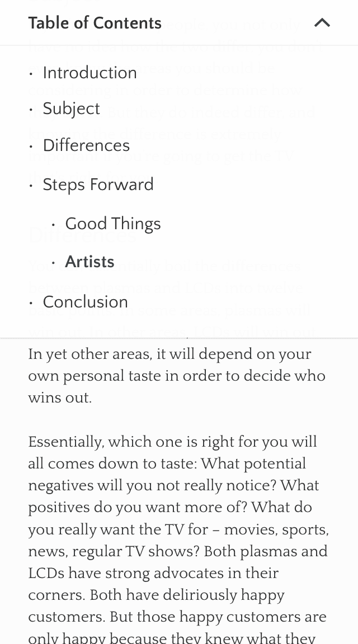358x644 pixels.
Task: Click the bullet beside Introduction
Action: [31, 74]
